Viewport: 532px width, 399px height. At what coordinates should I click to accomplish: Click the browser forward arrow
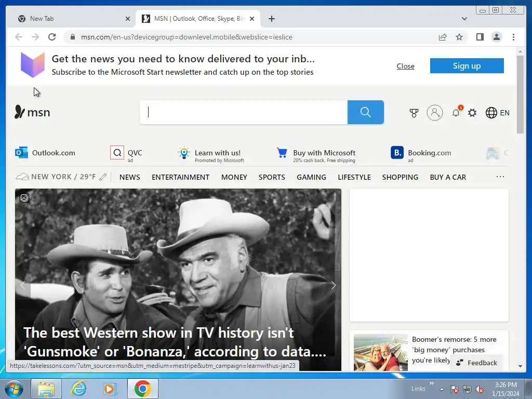(x=35, y=37)
